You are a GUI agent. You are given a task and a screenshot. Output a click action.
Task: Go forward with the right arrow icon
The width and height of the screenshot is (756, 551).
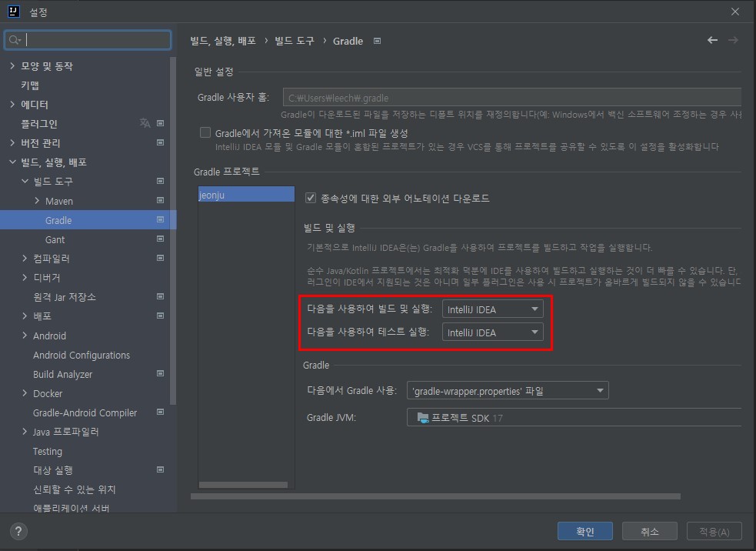tap(733, 40)
